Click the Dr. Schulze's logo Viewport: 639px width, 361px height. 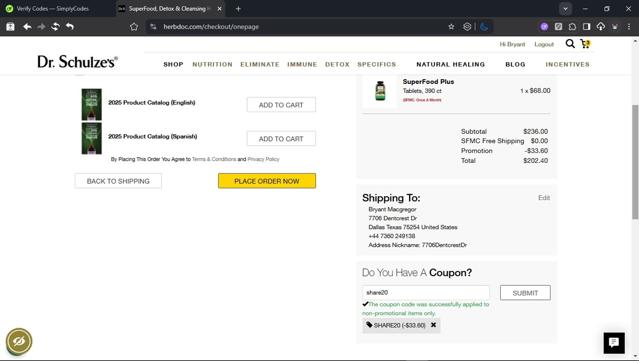coord(77,62)
